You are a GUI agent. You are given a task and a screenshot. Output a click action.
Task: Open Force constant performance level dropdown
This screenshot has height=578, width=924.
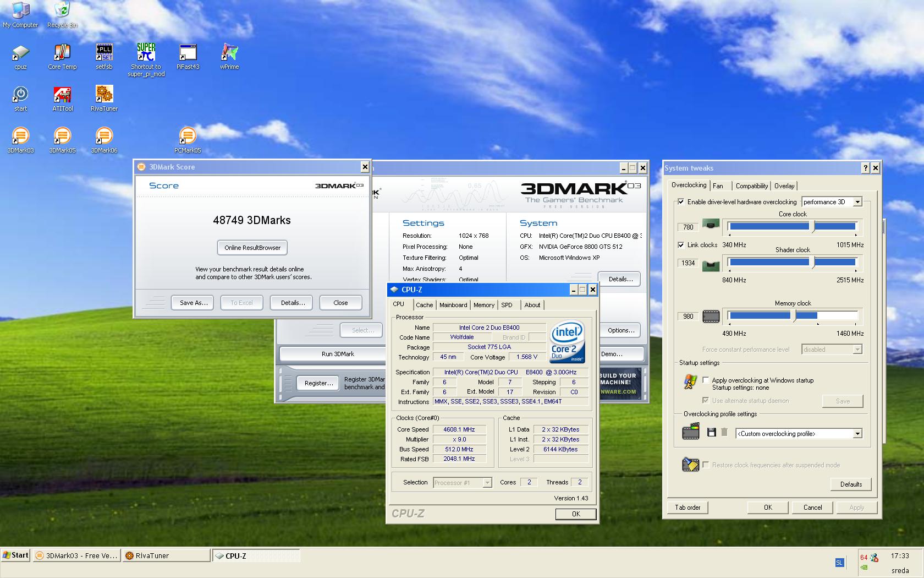832,350
